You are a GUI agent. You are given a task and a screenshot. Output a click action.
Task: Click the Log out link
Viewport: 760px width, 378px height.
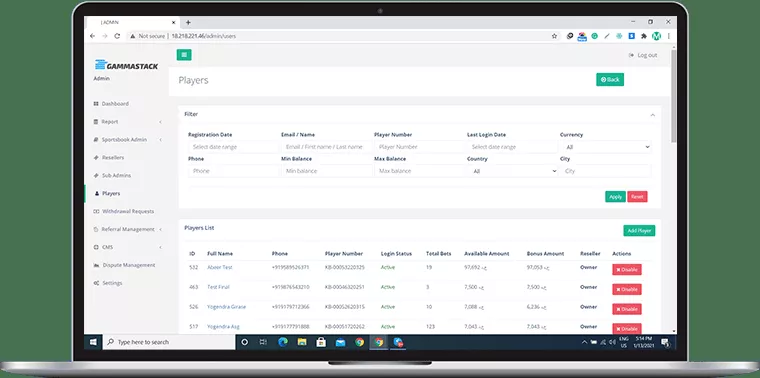pyautogui.click(x=643, y=55)
